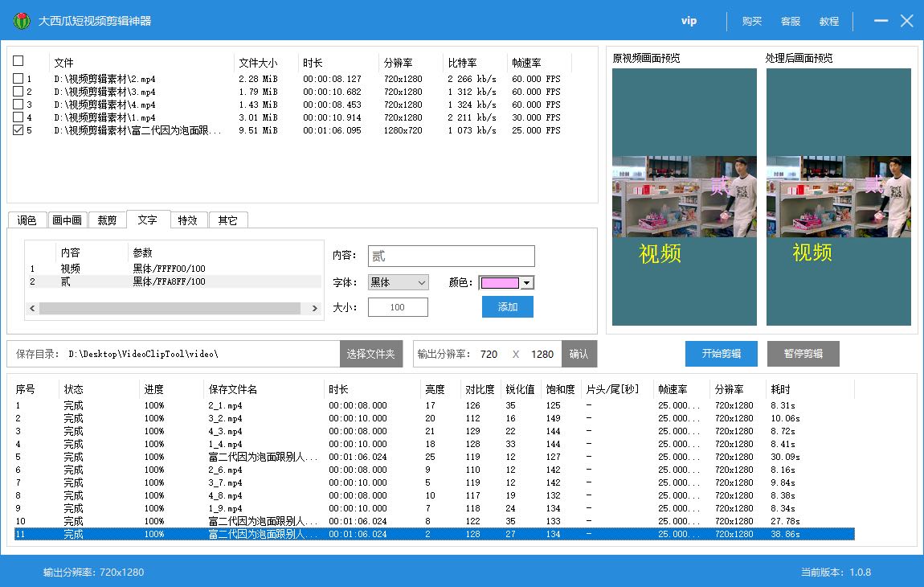
Task: Click the 当前版本: 1.0.8 status text
Action: click(836, 573)
